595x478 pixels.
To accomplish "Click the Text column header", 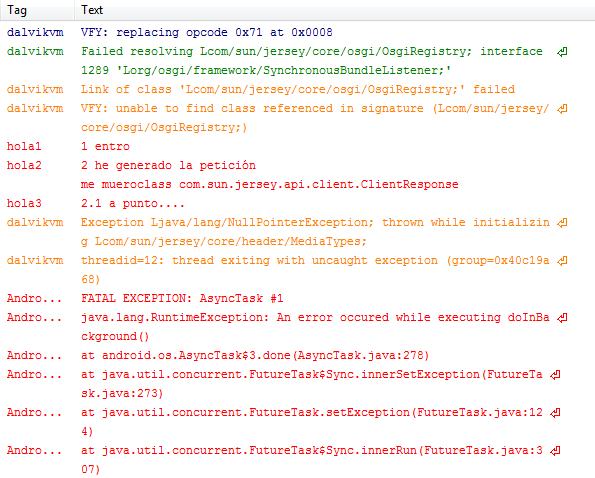I will pyautogui.click(x=335, y=10).
